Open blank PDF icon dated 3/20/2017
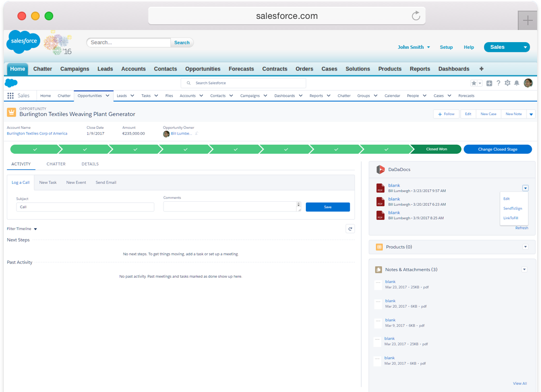541x392 pixels. point(380,201)
